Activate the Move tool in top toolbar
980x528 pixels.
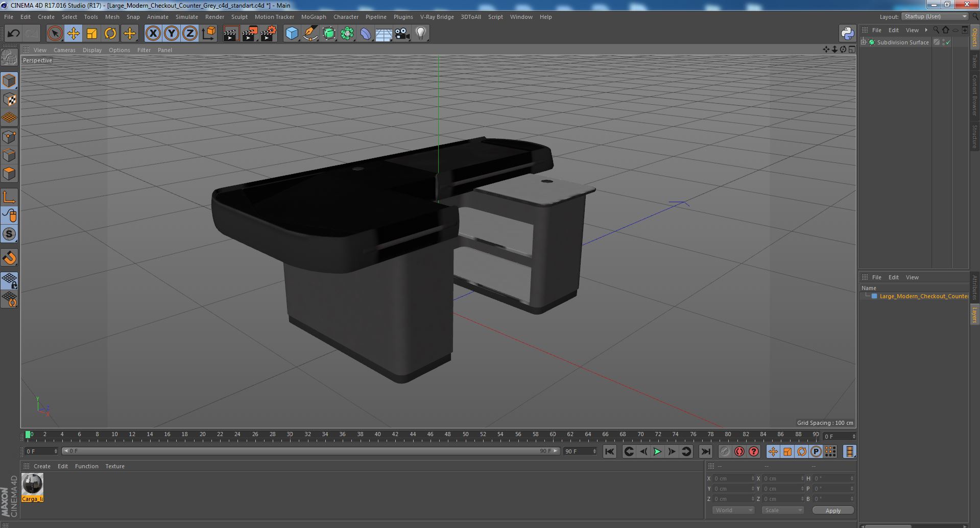pos(73,34)
